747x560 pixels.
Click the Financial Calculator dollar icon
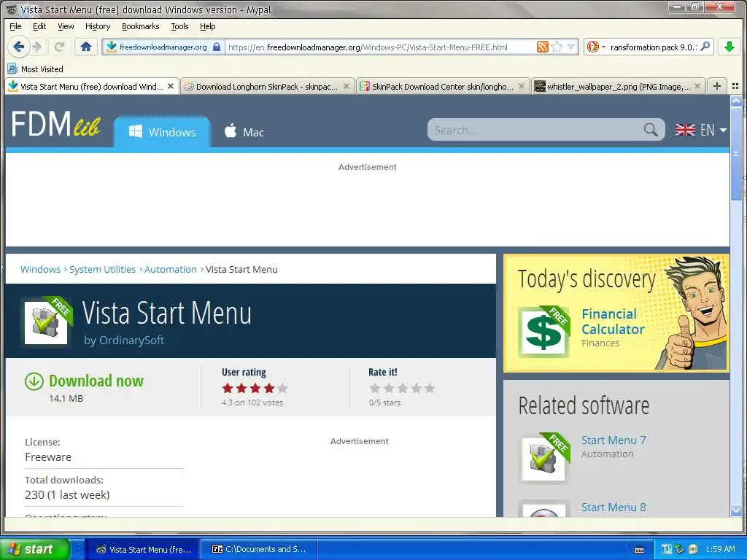[x=543, y=332]
